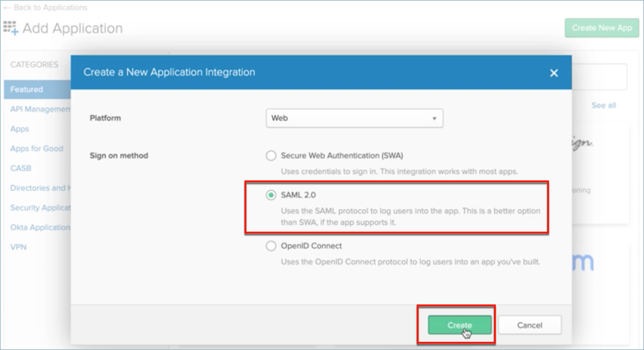This screenshot has width=644, height=350.
Task: Click the Sign on method label
Action: 119,156
